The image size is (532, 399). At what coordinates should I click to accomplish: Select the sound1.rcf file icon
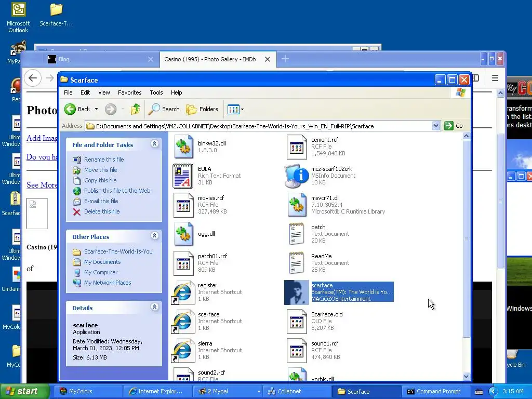click(x=297, y=351)
